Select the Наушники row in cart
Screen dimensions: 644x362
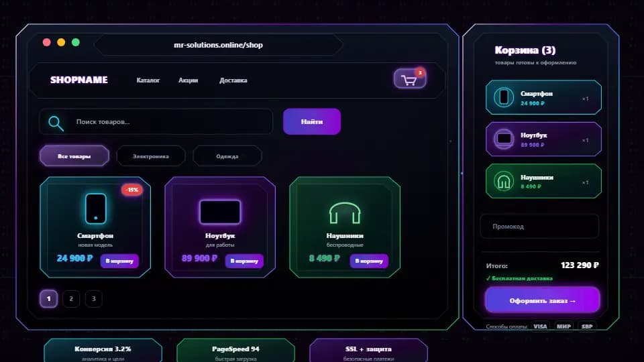coord(543,181)
